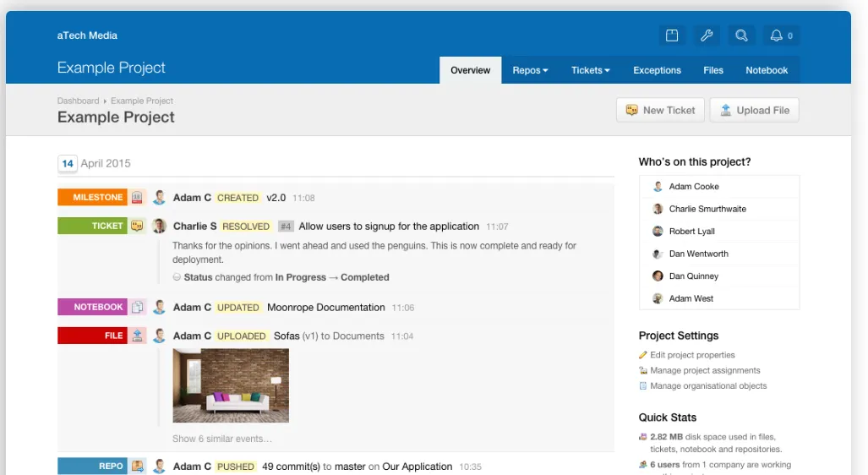Open milestone v2.0
The height and width of the screenshot is (475, 868).
(276, 198)
